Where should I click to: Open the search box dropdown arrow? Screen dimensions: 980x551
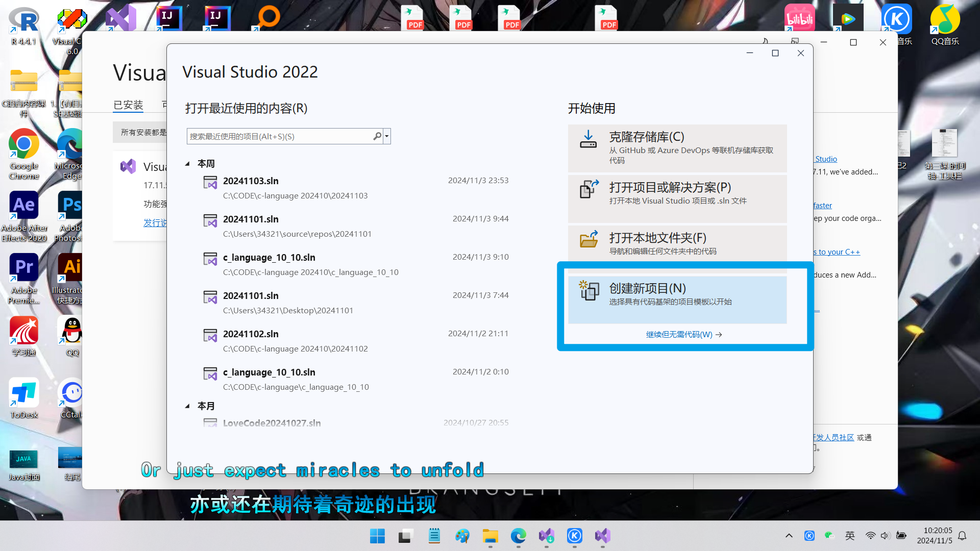pyautogui.click(x=387, y=136)
